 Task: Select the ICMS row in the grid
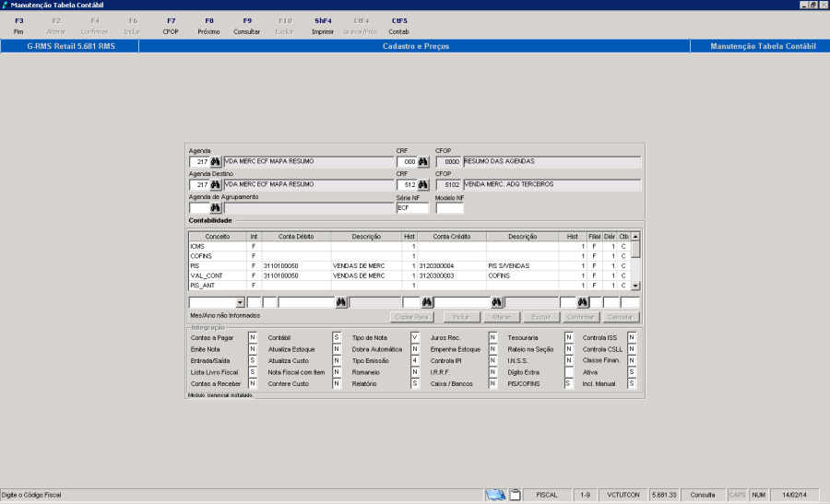410,246
